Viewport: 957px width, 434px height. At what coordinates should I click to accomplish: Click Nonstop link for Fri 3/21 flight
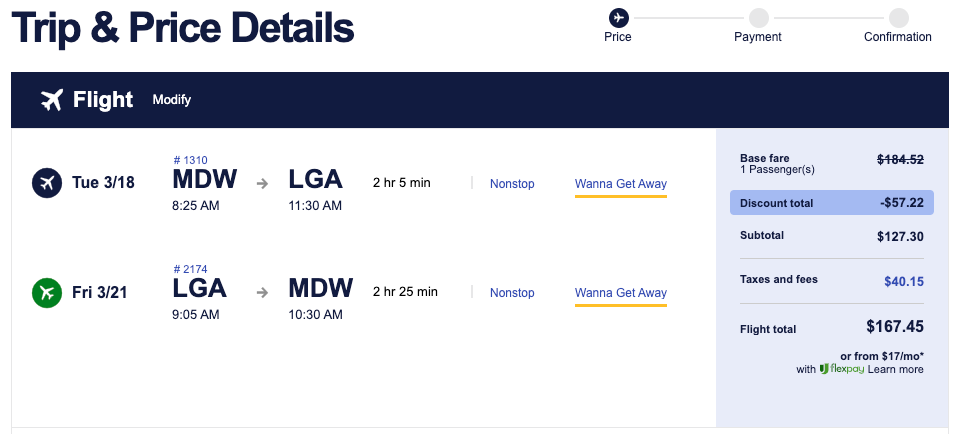[512, 293]
